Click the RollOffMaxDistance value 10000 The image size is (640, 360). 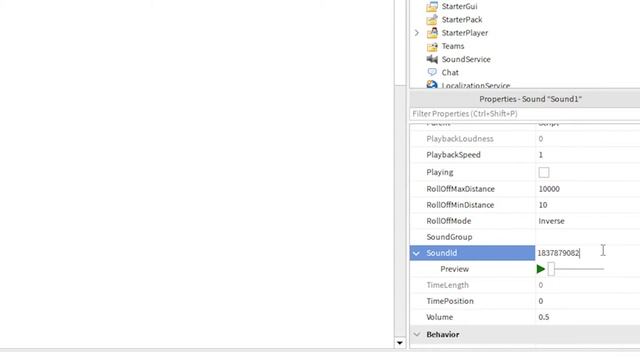549,189
